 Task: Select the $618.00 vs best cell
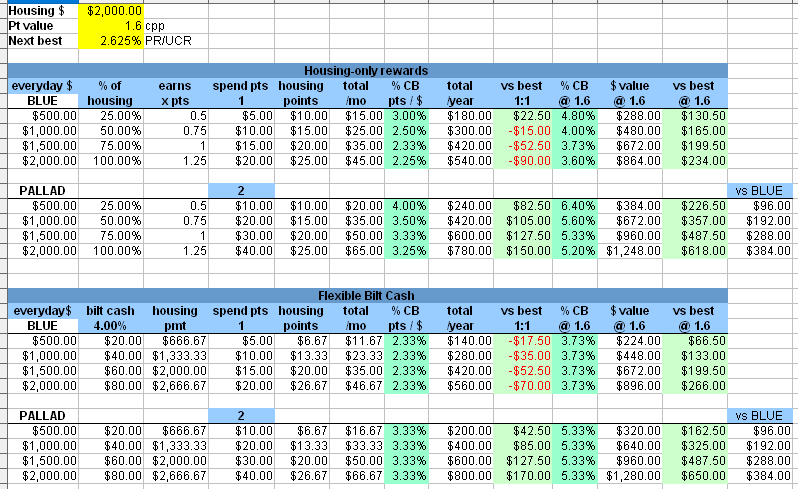[698, 249]
